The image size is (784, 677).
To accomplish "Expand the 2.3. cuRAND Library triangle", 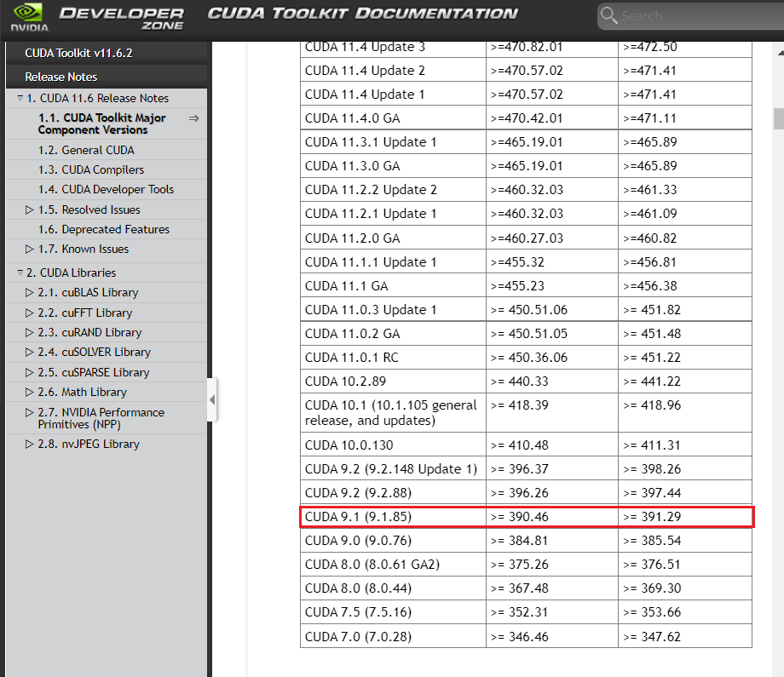I will click(x=30, y=332).
